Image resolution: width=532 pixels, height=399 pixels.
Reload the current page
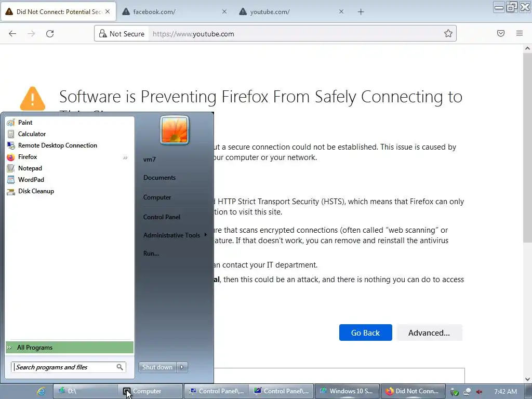50,34
